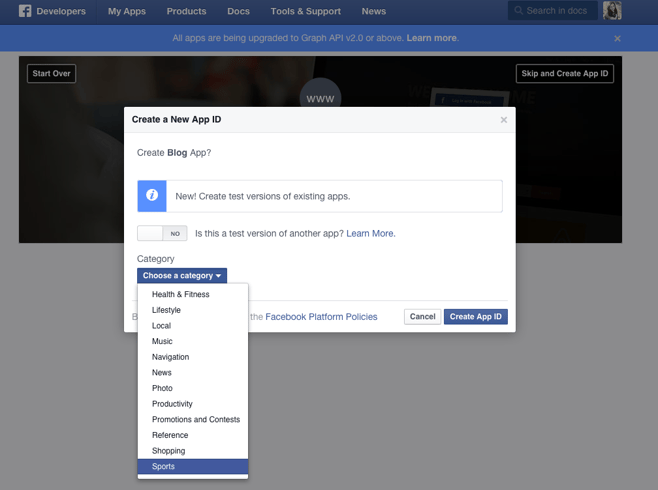Open the user profile avatar
The width and height of the screenshot is (658, 490).
pyautogui.click(x=612, y=10)
